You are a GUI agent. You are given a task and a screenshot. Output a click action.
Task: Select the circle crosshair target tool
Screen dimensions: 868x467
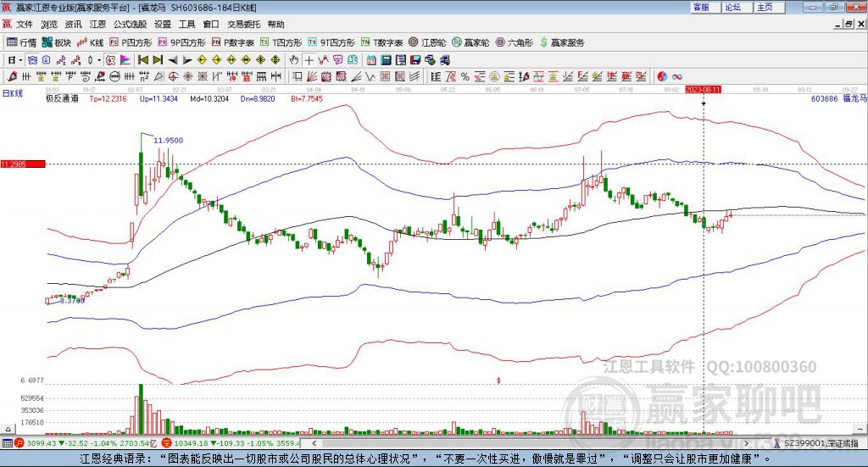pyautogui.click(x=173, y=76)
